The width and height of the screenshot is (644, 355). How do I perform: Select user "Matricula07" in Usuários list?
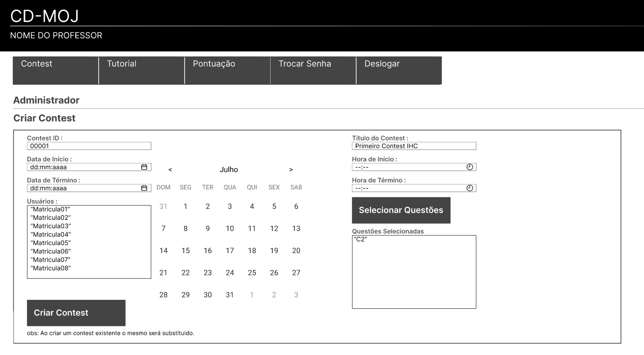pyautogui.click(x=51, y=260)
